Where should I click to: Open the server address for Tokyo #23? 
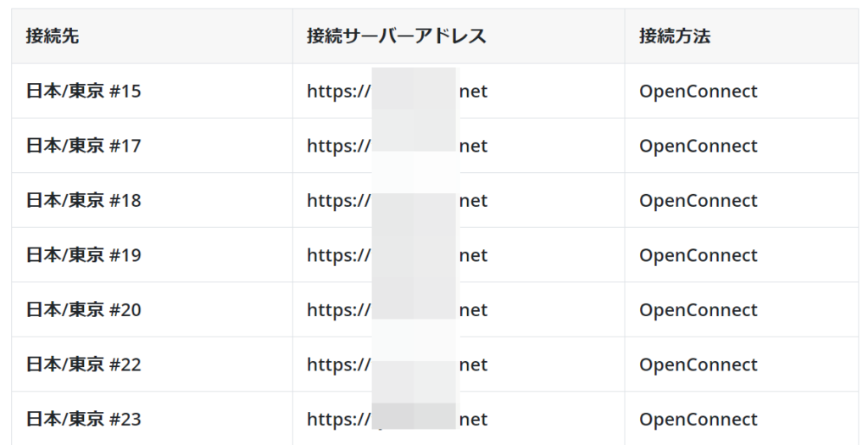pos(398,419)
